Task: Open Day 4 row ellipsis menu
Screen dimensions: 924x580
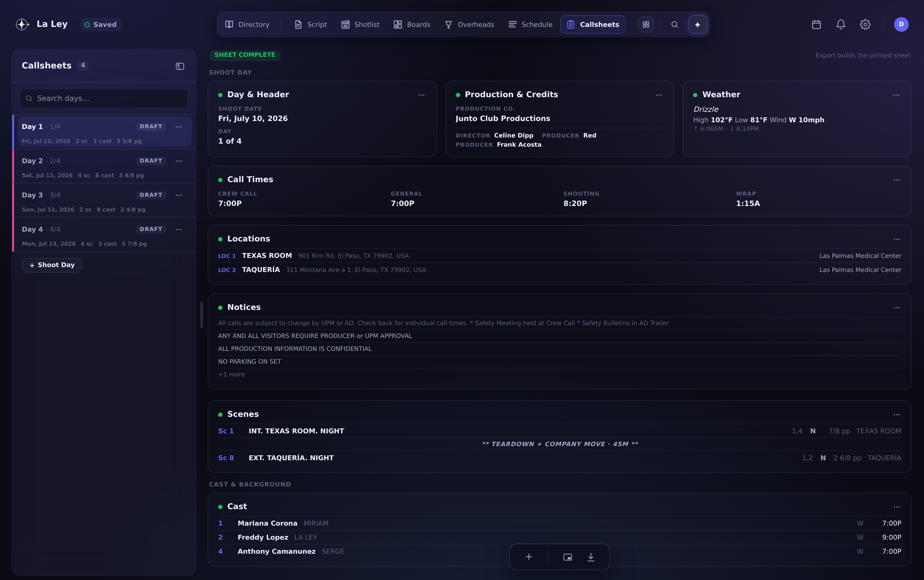Action: tap(179, 229)
